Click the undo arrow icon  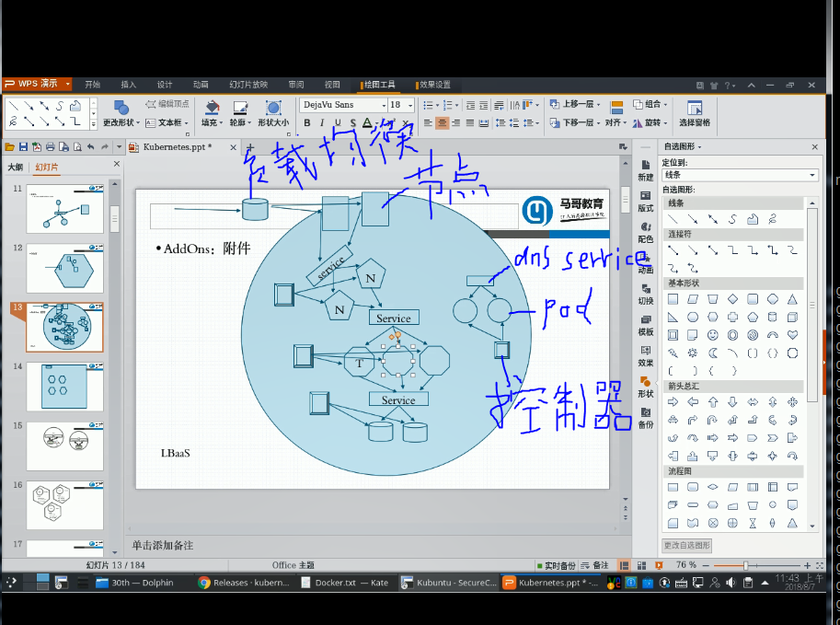[90, 147]
